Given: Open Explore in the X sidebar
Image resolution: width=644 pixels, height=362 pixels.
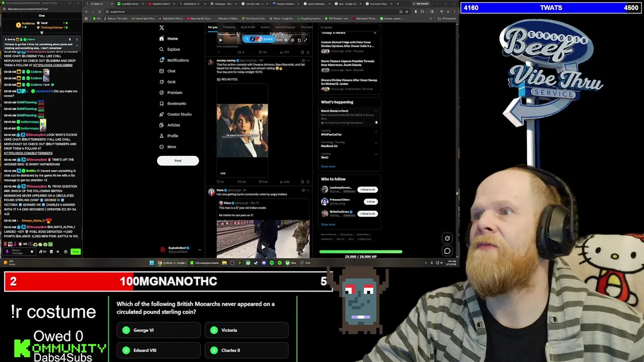Looking at the screenshot, I should tap(170, 49).
